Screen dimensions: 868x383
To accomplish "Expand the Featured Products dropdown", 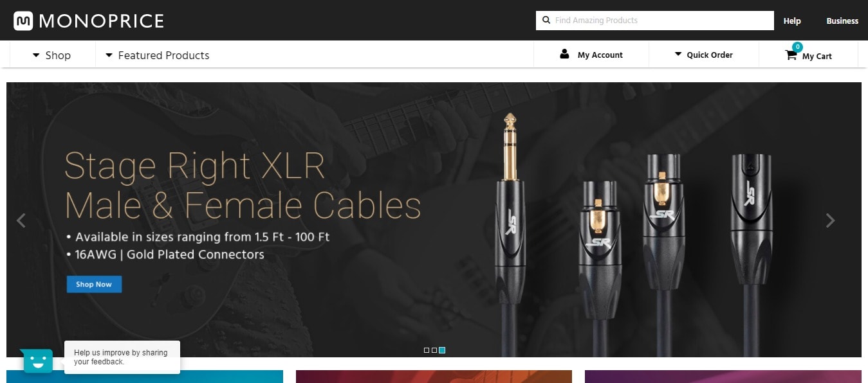I will coord(158,55).
